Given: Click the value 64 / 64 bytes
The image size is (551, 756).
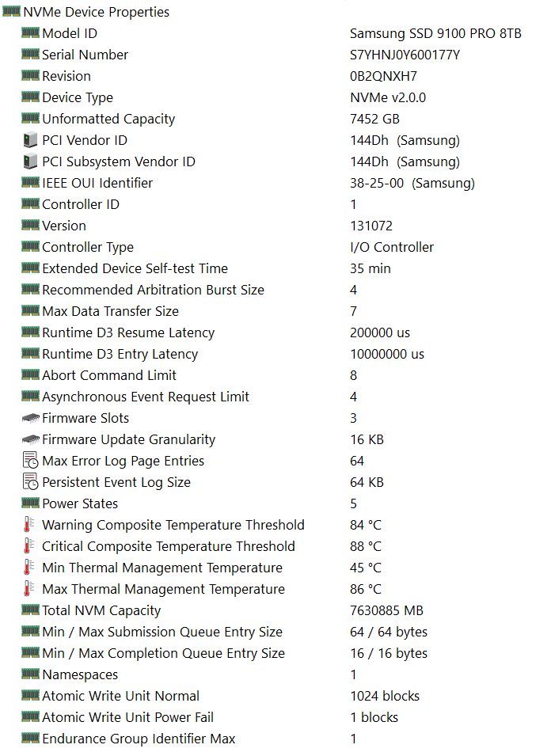Looking at the screenshot, I should [x=389, y=632].
